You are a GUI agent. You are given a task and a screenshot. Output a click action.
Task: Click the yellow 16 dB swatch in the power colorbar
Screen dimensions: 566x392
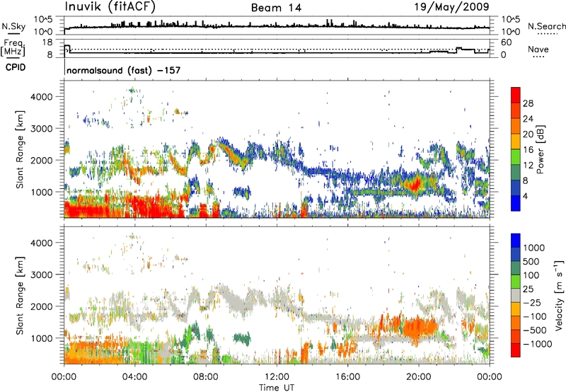(x=516, y=142)
